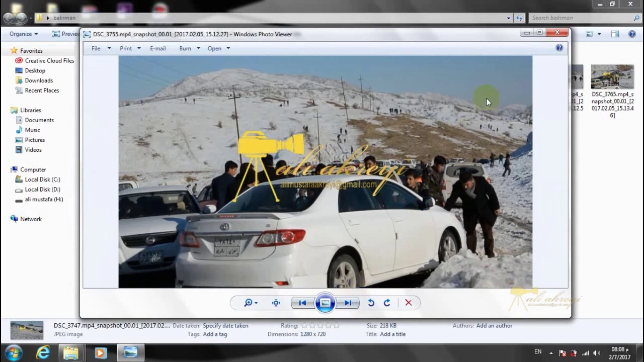Switch to Photo Viewer taskbar button
The height and width of the screenshot is (362, 644).
130,353
